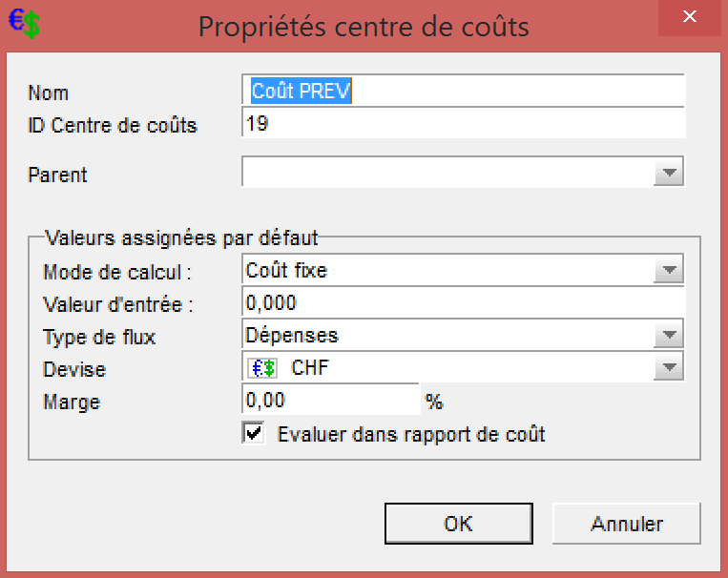Click the 'Valeurs assignées par défaut' group label

coord(181,238)
